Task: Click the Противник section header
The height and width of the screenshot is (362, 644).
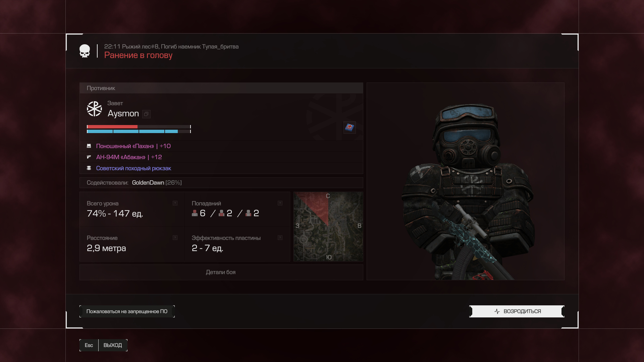Action: [221, 88]
